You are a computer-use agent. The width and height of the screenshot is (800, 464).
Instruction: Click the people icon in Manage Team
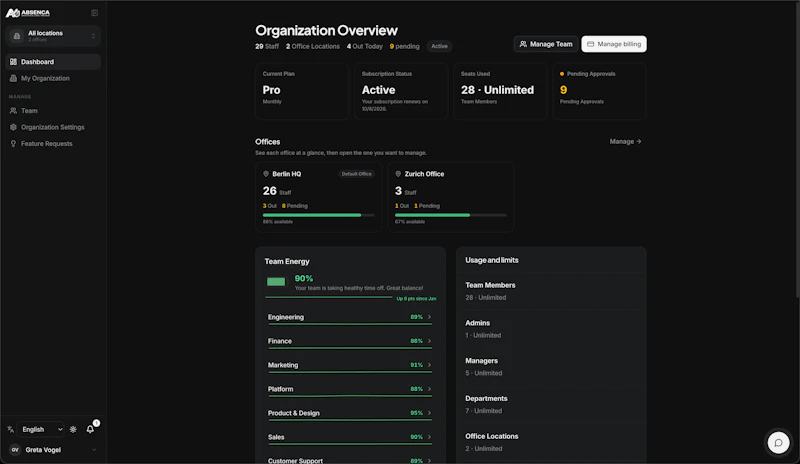(x=523, y=44)
